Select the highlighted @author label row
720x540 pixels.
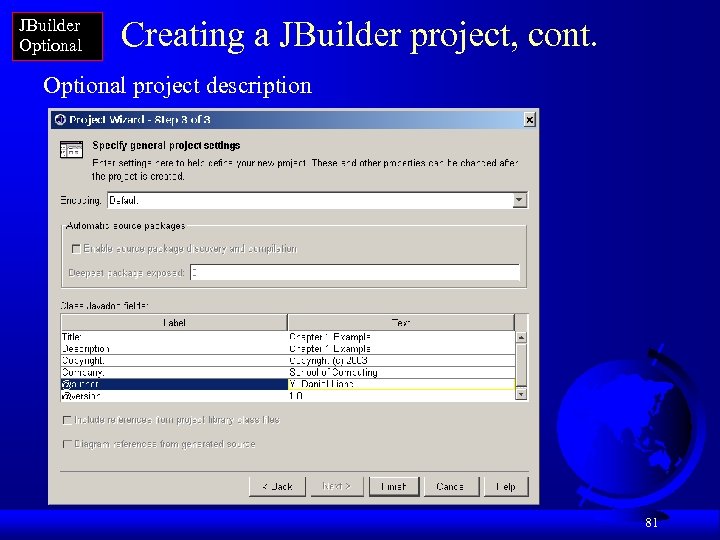coord(174,384)
